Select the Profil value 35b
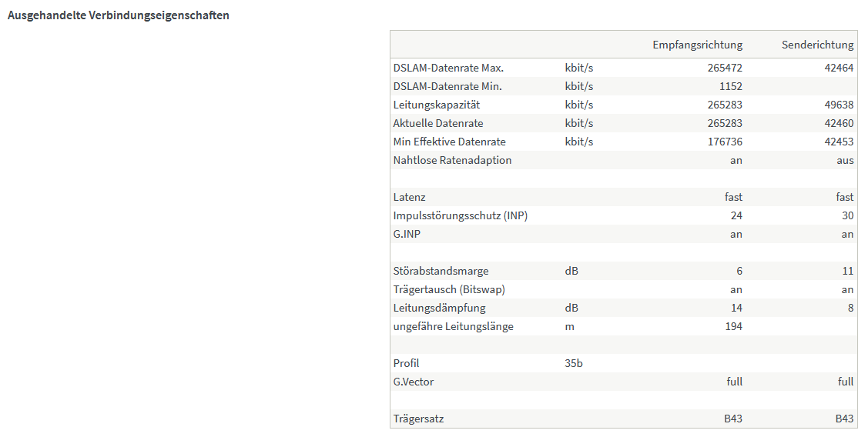 (574, 363)
